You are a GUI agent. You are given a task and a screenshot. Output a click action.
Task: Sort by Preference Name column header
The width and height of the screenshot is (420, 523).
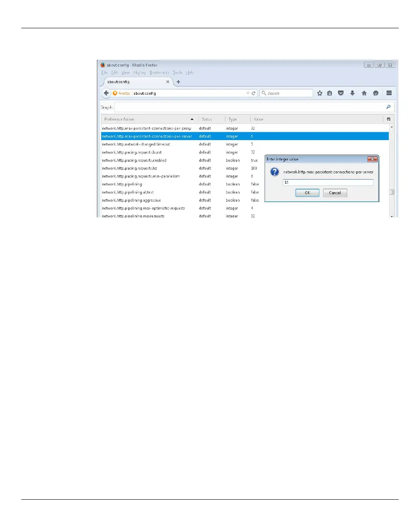(x=149, y=119)
